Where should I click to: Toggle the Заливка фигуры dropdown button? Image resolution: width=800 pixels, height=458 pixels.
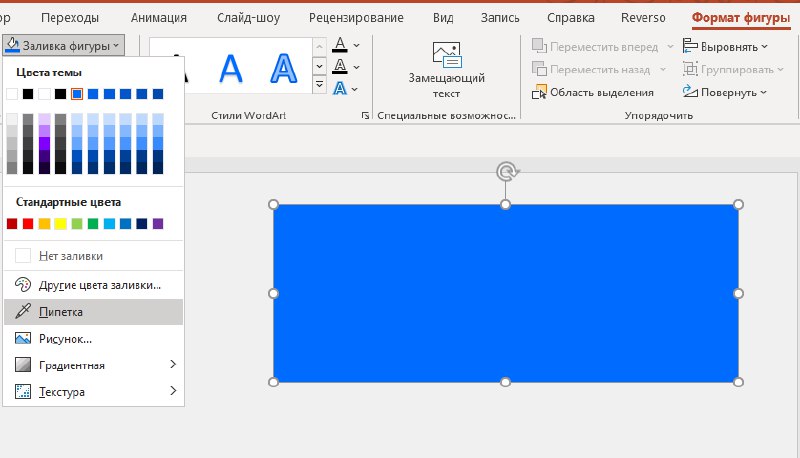(x=64, y=46)
